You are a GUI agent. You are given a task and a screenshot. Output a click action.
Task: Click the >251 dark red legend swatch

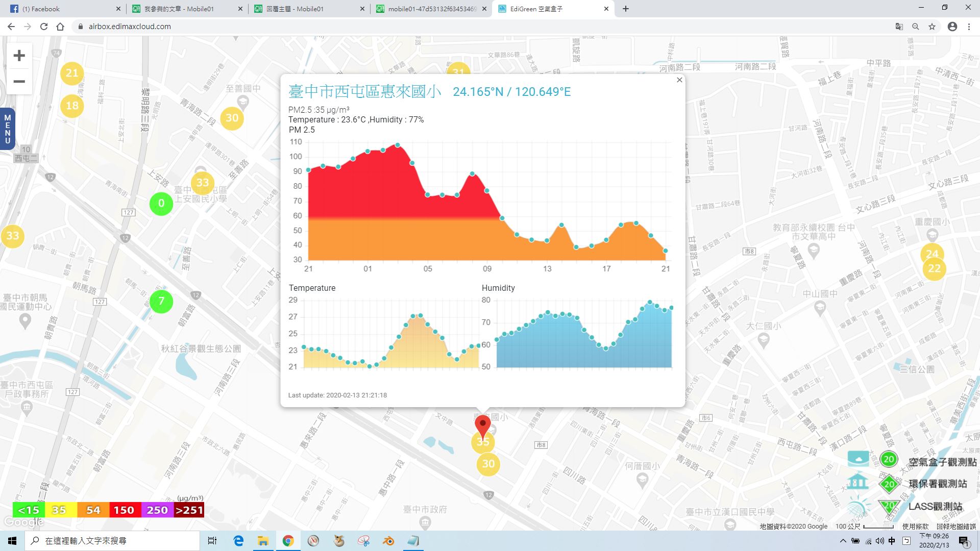pyautogui.click(x=189, y=510)
